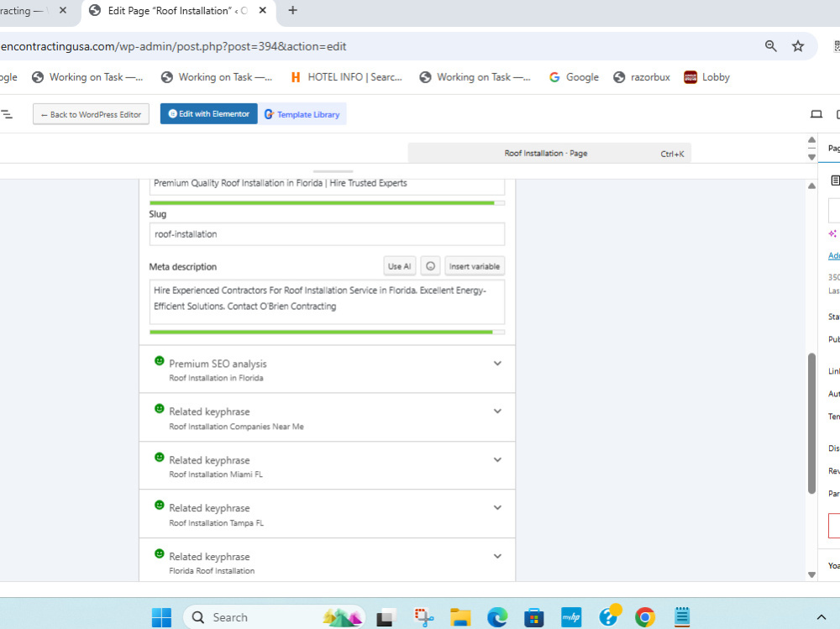
Task: Switch to desktop preview laptop icon
Action: 816,114
